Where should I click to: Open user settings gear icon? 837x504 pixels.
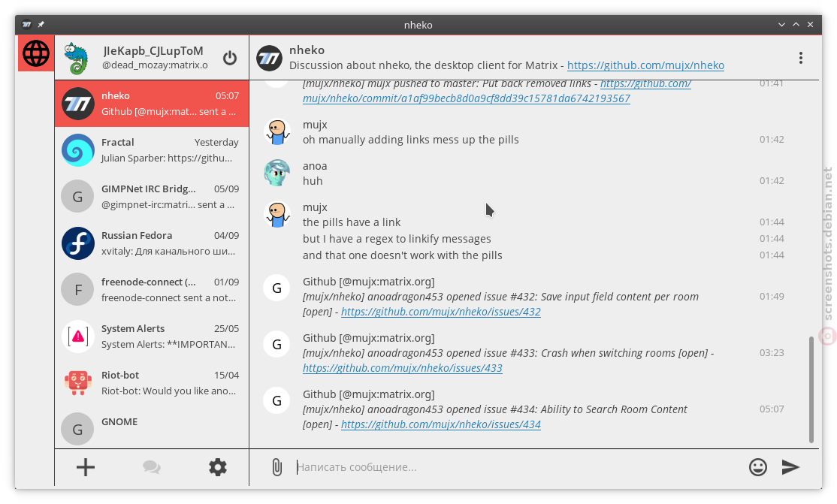218,467
